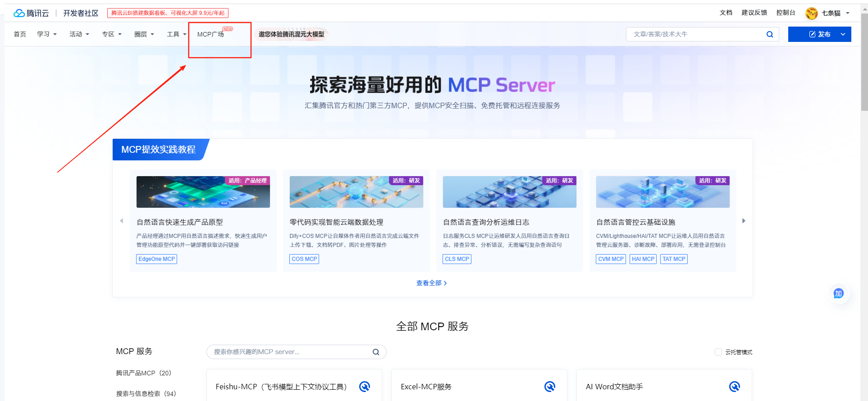This screenshot has height=401, width=868.
Task: Click the 开发者社区 title link
Action: (x=81, y=13)
